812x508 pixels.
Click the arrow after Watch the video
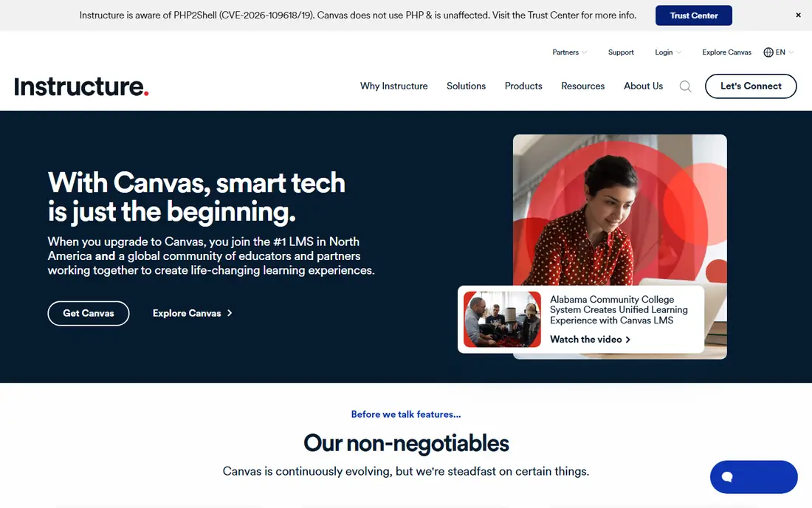tap(627, 340)
